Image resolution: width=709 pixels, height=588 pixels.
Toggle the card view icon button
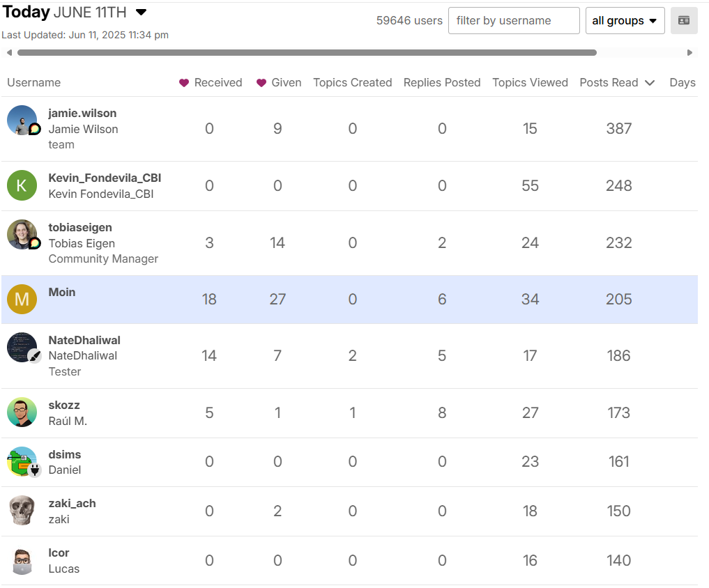point(684,20)
